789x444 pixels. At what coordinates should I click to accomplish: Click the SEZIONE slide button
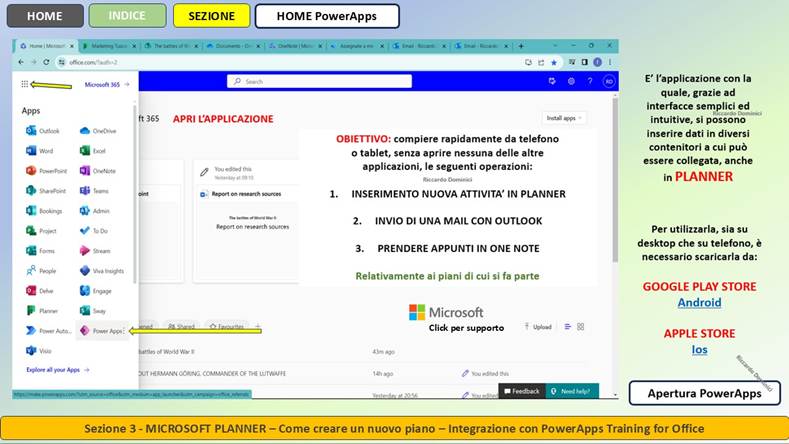pyautogui.click(x=211, y=16)
